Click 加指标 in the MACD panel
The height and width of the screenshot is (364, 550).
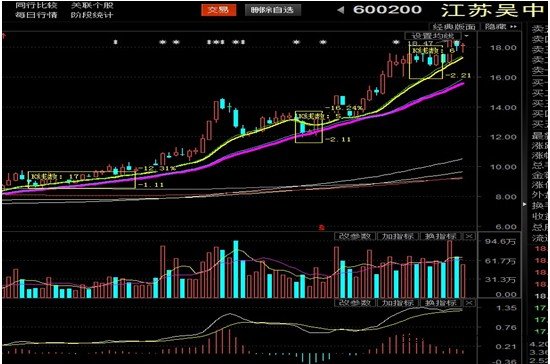click(398, 303)
